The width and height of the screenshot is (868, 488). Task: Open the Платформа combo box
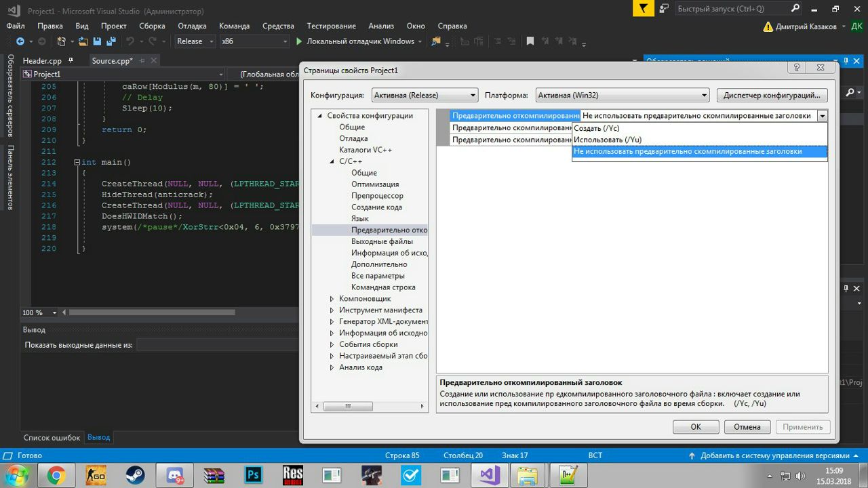[622, 96]
